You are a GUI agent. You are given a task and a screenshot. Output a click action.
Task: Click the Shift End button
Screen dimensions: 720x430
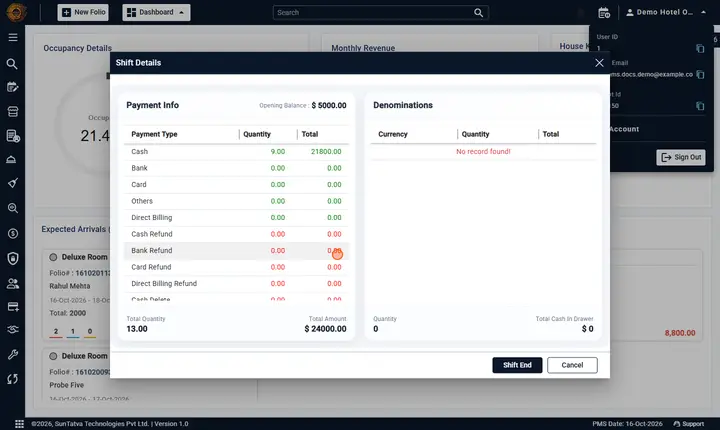[x=517, y=365]
